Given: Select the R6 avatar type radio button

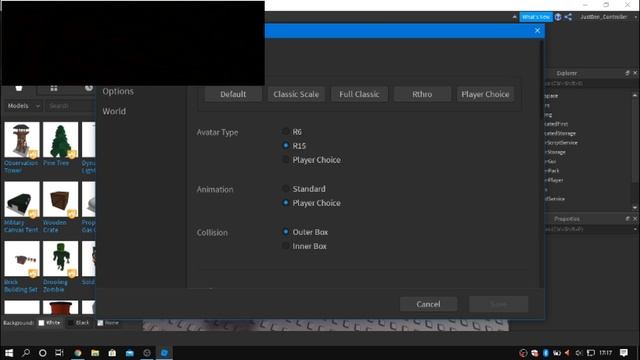Looking at the screenshot, I should 286,131.
